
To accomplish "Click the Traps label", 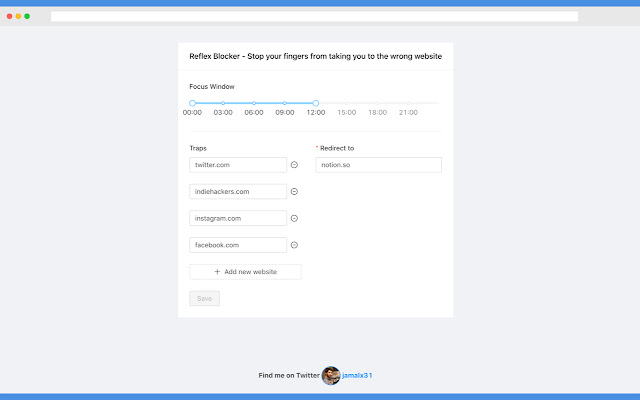I will pos(198,148).
